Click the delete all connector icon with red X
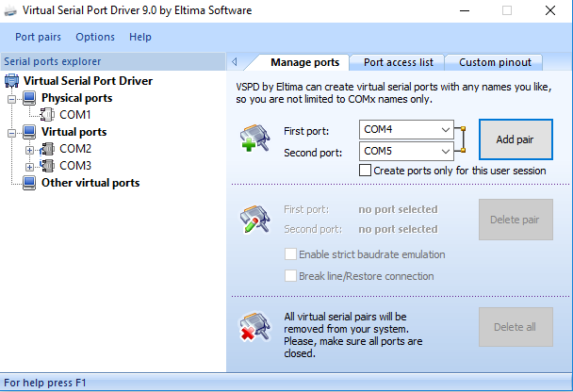The width and height of the screenshot is (573, 392). [x=255, y=326]
